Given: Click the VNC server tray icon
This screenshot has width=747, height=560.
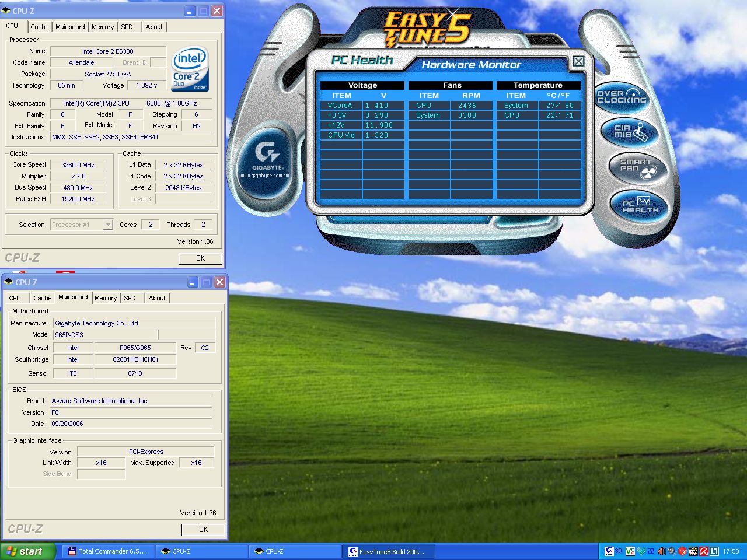Looking at the screenshot, I should (630, 551).
